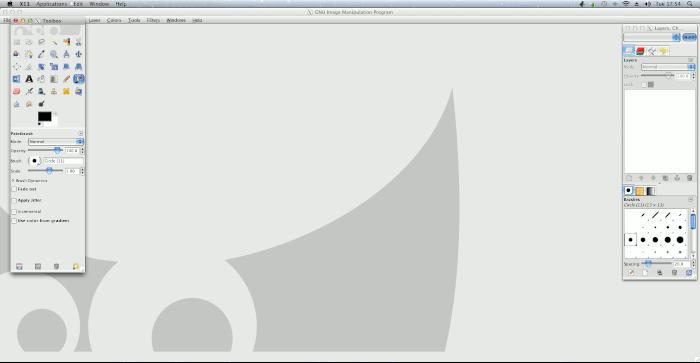Select the Paths tool
This screenshot has height=363, width=700.
pos(29,54)
